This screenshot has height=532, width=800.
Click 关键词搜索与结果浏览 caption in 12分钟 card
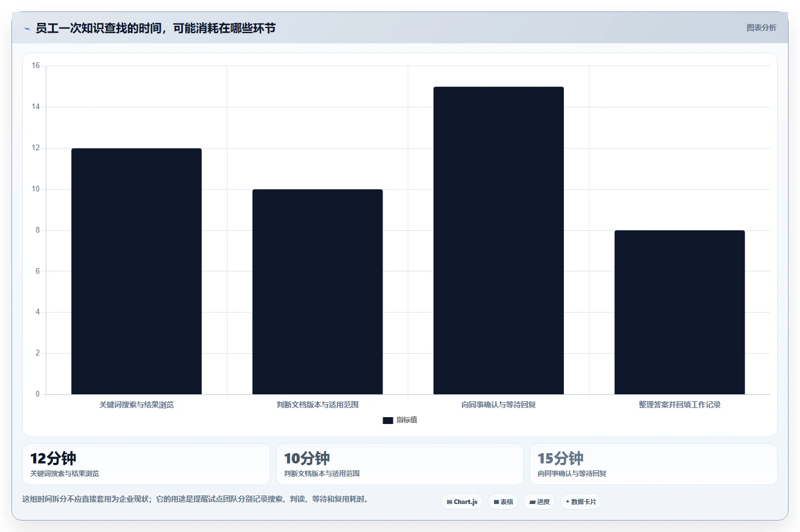[65, 474]
